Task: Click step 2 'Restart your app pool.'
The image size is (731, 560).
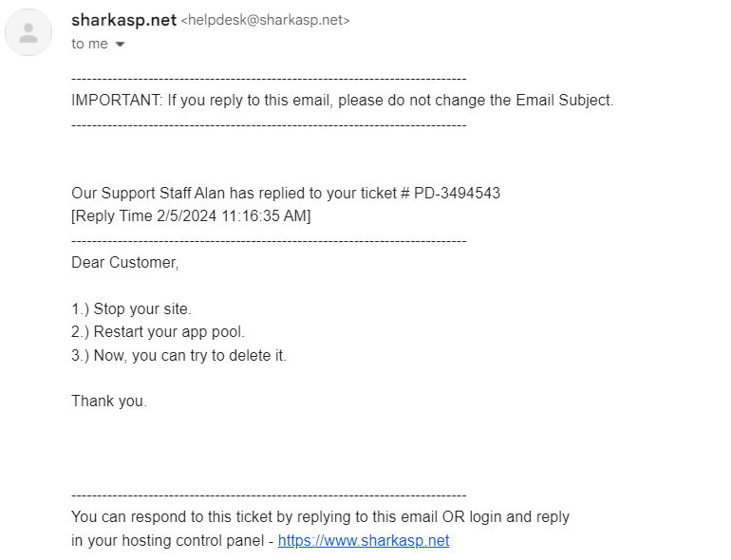Action: click(x=158, y=332)
